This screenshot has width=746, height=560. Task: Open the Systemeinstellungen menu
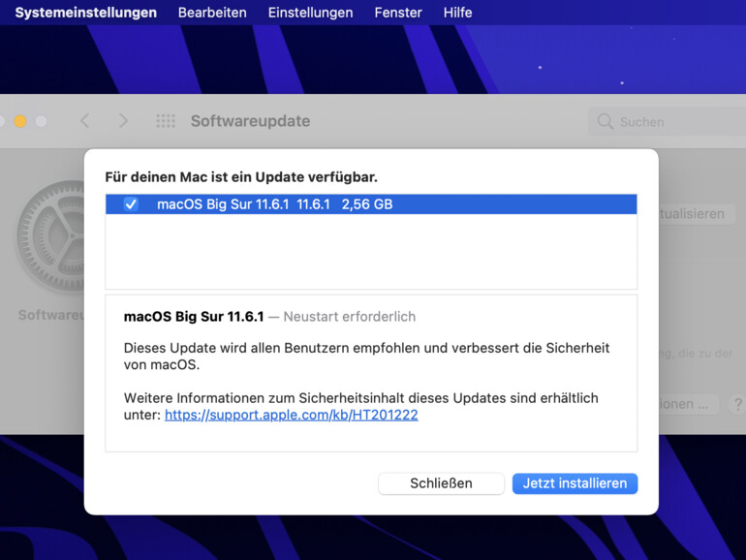point(85,13)
